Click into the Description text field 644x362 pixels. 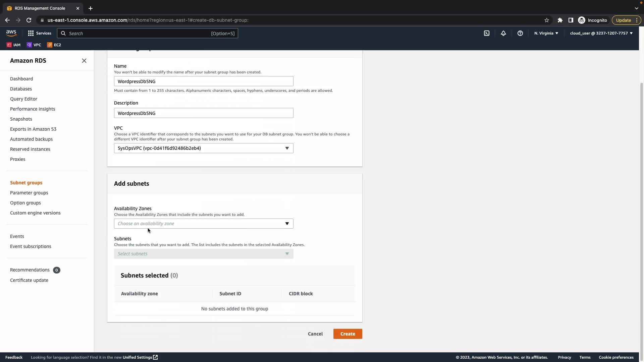point(204,113)
